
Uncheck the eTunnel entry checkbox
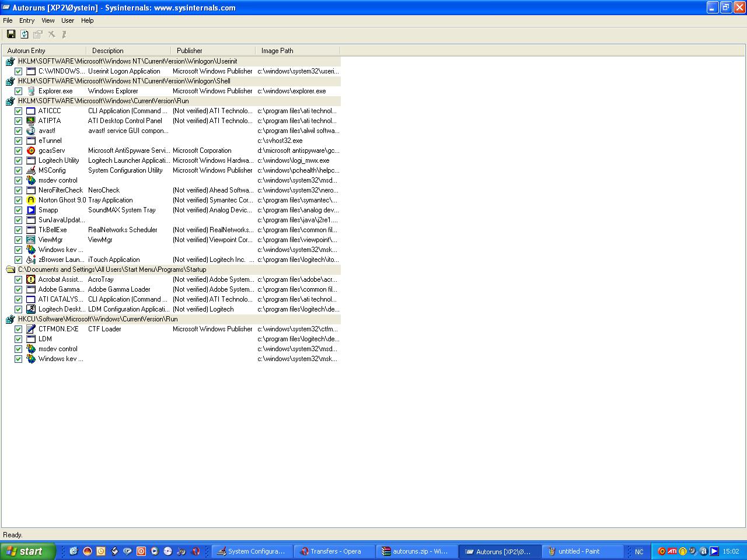point(18,141)
